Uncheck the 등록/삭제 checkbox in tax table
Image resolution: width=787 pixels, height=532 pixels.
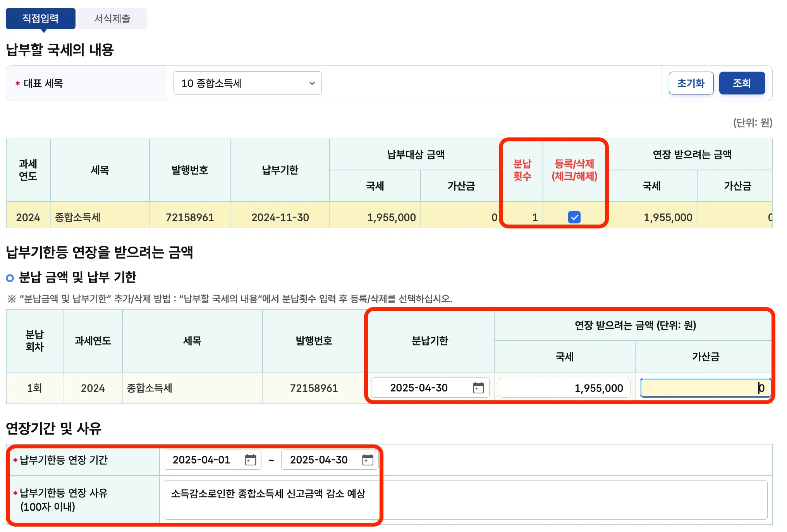(575, 217)
